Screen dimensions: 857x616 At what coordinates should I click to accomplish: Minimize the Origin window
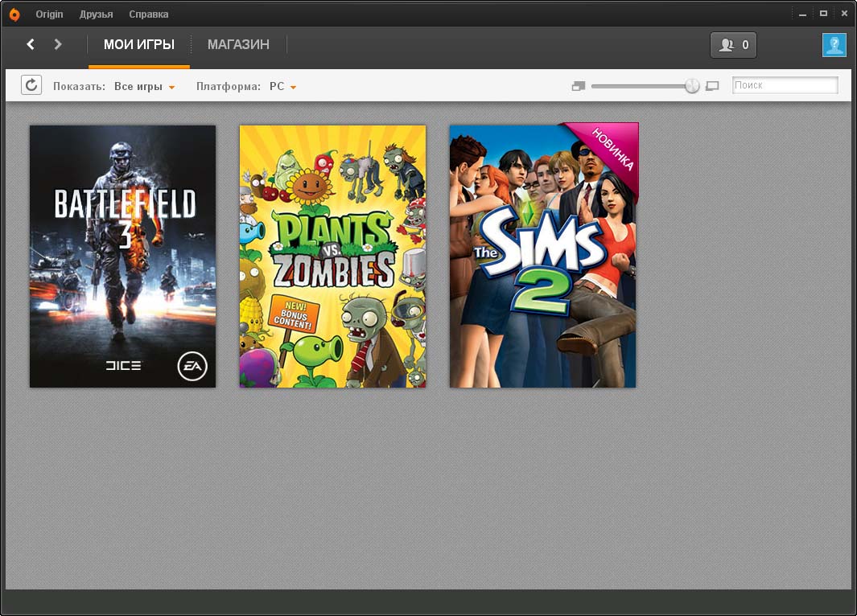[802, 14]
